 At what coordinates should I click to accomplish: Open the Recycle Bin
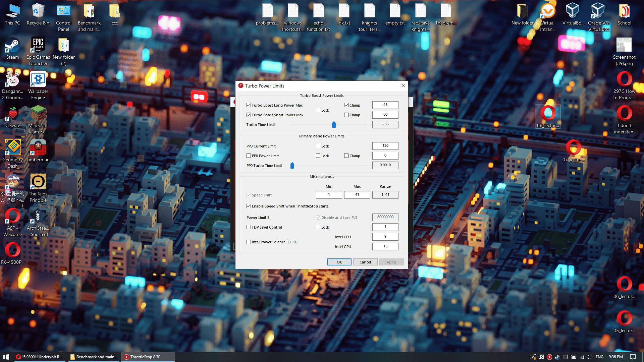click(38, 10)
